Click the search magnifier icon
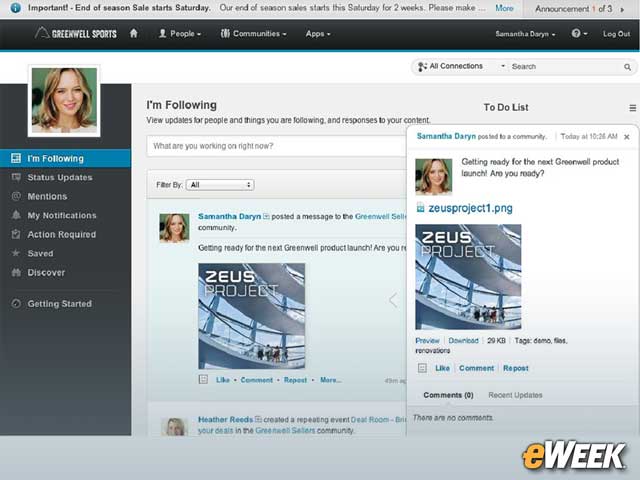 [627, 67]
